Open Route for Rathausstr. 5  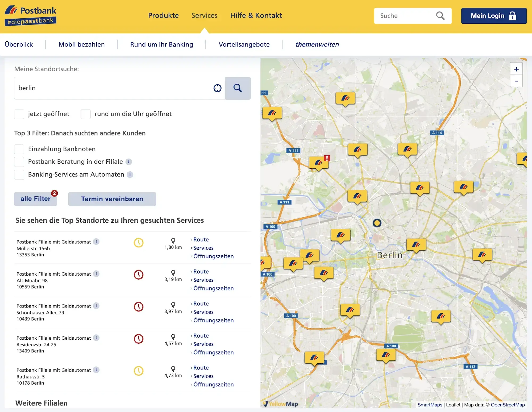[201, 368]
